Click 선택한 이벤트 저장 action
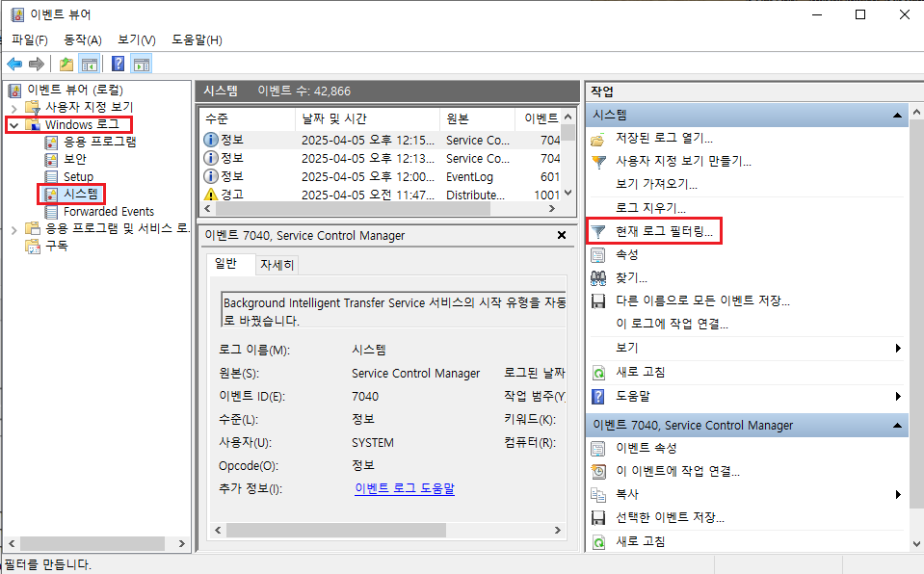The image size is (924, 574). 670,517
